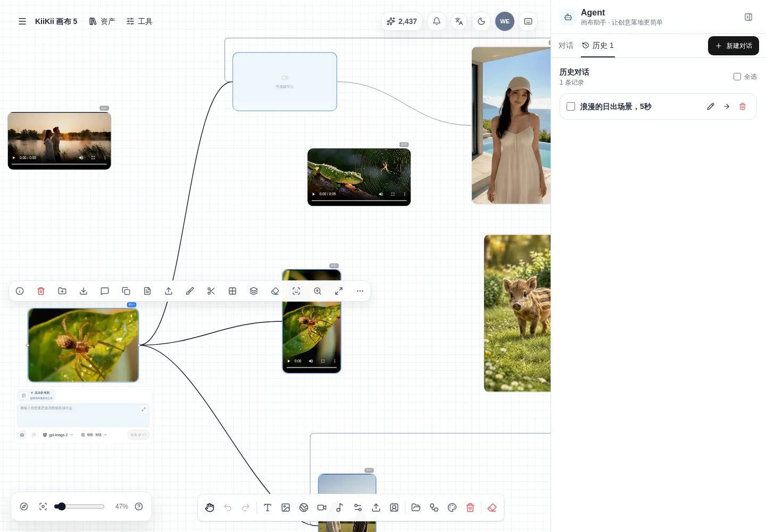Click the prompt text input field
The height and width of the screenshot is (532, 766).
tap(83, 415)
